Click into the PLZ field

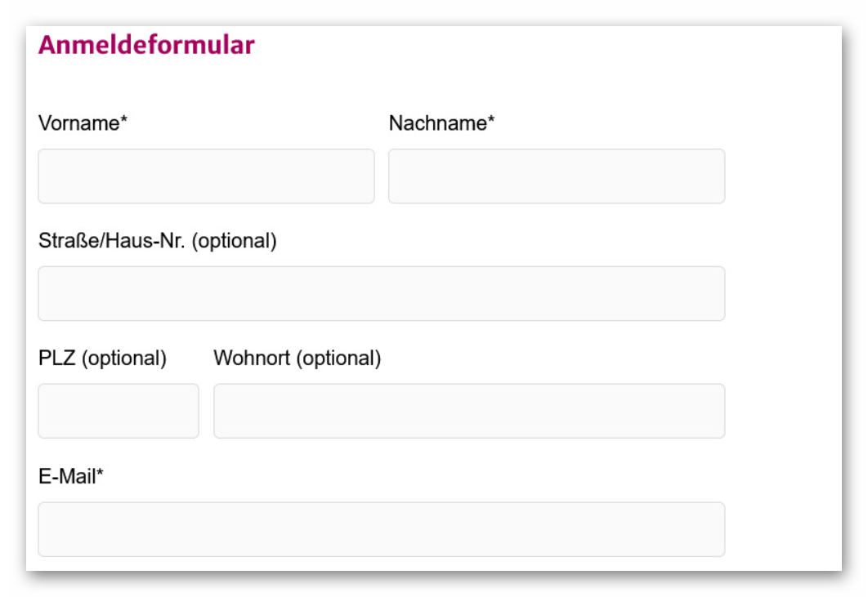point(119,411)
